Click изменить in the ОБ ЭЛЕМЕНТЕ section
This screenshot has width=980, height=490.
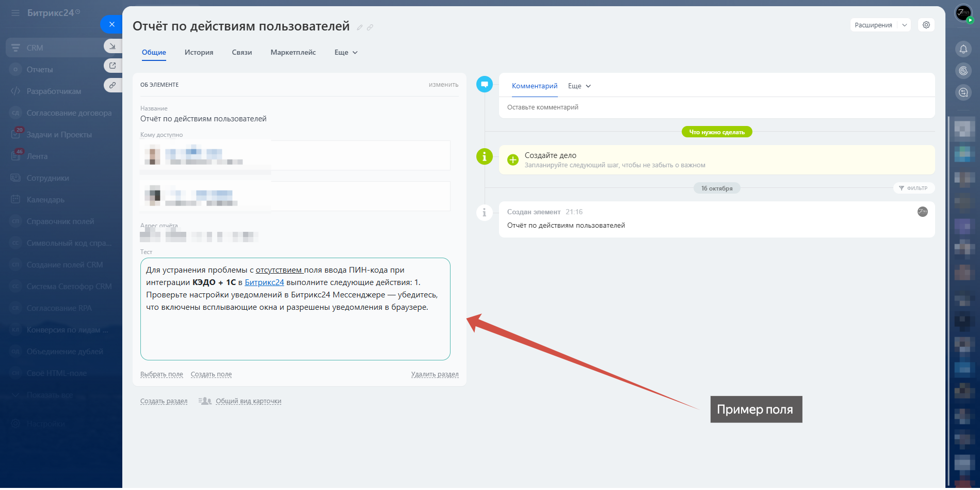pos(443,85)
